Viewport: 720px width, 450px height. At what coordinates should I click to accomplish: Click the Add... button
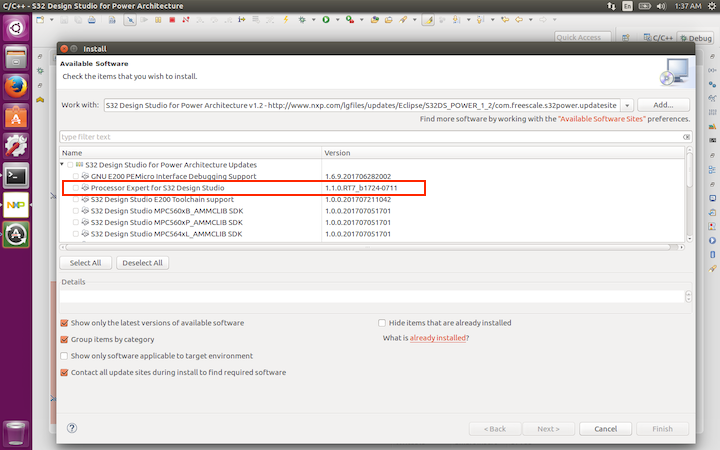(x=663, y=105)
